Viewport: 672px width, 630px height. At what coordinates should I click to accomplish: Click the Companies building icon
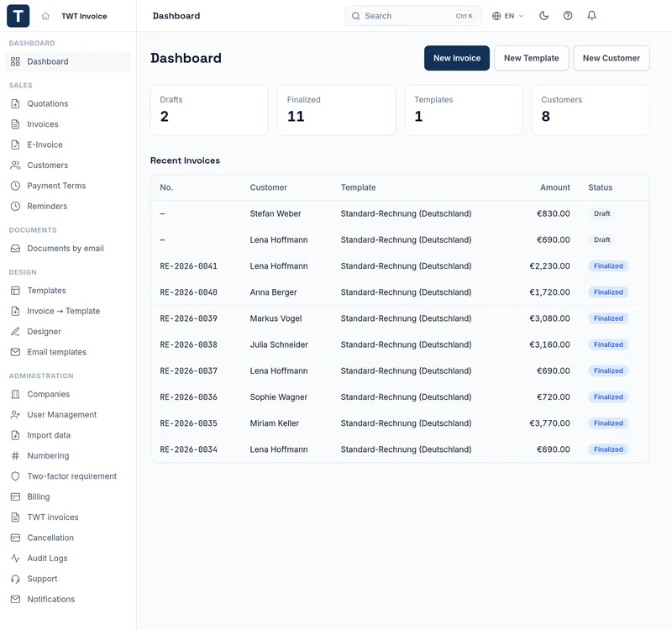(x=15, y=394)
